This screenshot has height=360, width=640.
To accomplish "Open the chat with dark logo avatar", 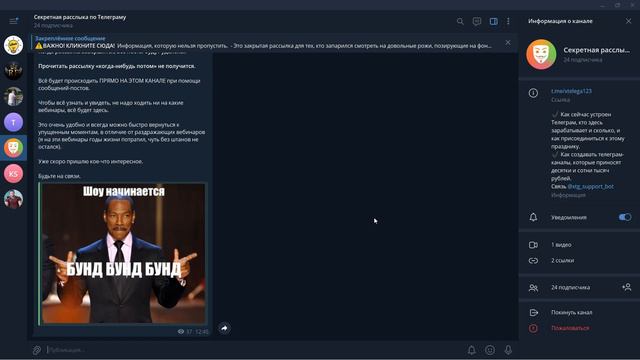I will [x=13, y=71].
